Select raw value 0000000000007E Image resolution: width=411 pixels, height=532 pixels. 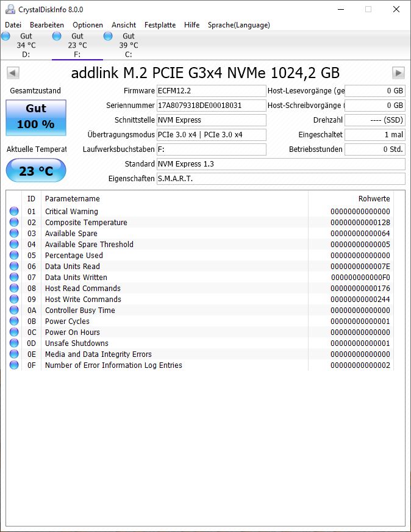pos(360,267)
